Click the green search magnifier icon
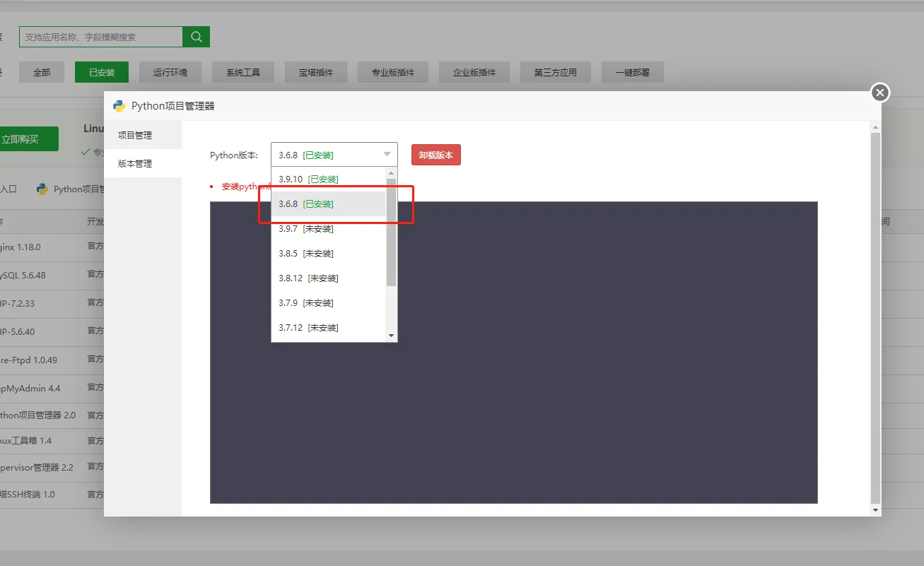 (196, 37)
